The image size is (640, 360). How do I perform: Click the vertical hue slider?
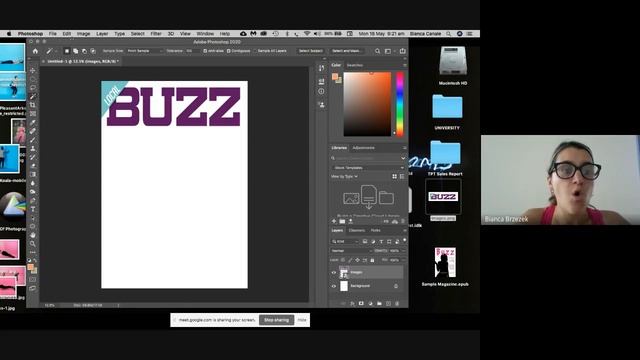(x=400, y=104)
